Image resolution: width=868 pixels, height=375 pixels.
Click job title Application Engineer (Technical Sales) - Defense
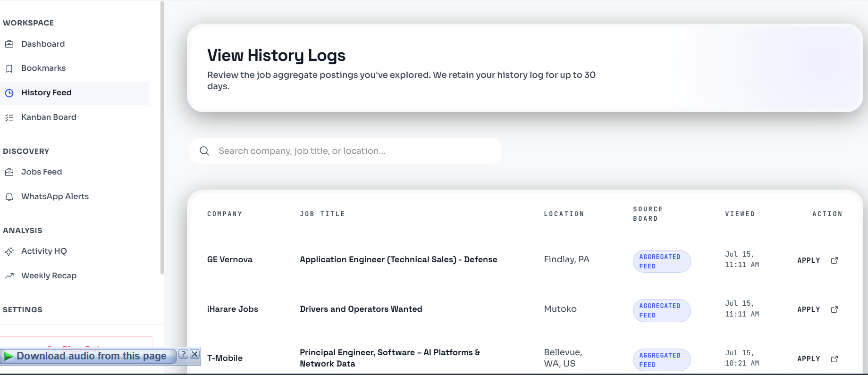tap(398, 259)
